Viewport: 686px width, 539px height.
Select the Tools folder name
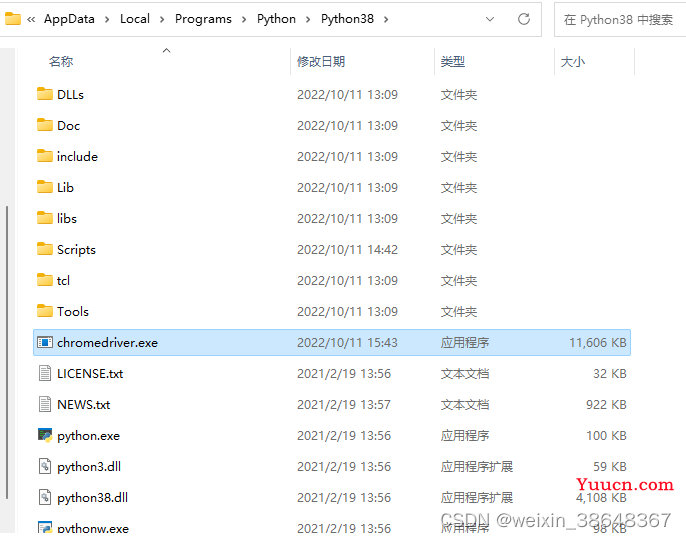(73, 312)
